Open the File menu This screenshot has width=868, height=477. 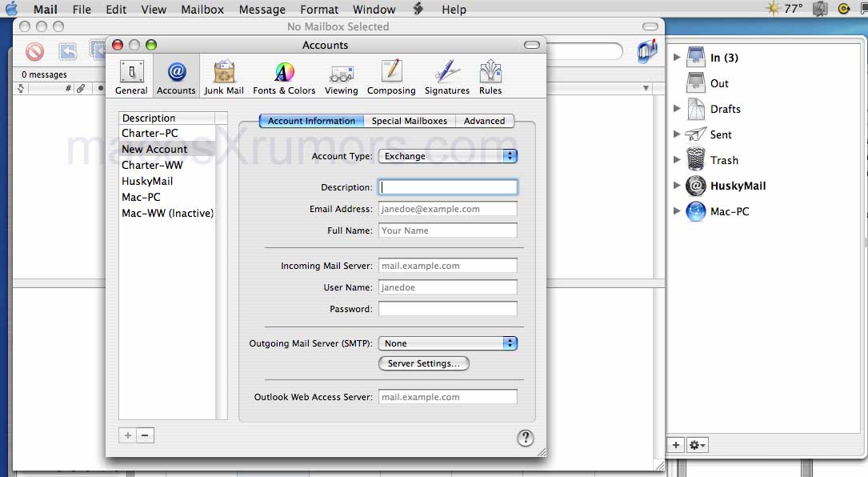(x=82, y=10)
